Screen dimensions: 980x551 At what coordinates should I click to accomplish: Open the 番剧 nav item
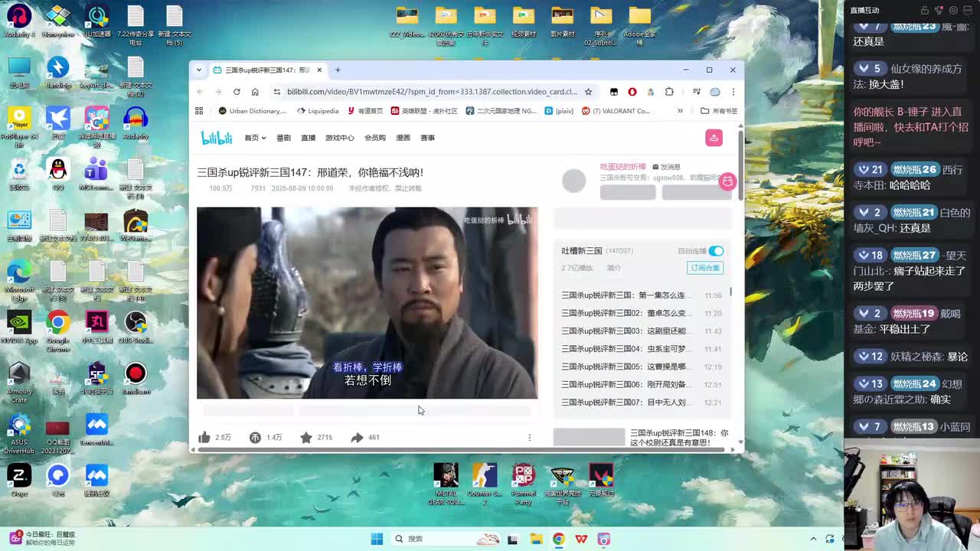tap(283, 138)
